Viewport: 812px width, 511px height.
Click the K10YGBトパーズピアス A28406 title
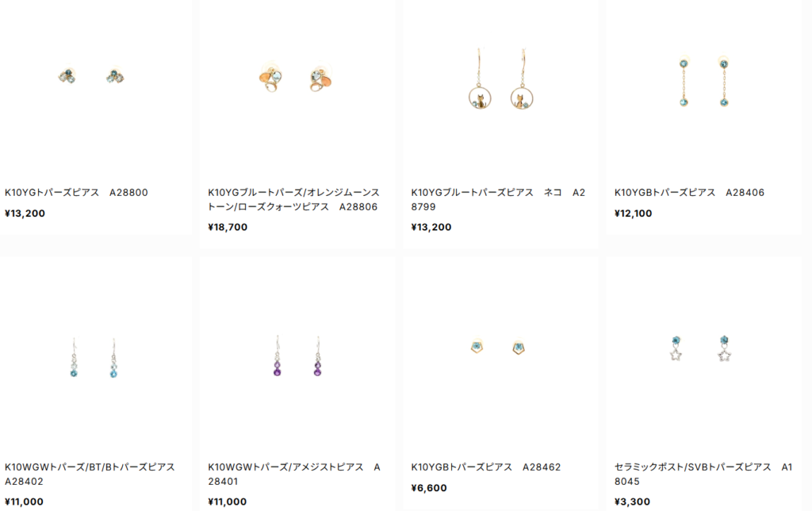pos(689,192)
